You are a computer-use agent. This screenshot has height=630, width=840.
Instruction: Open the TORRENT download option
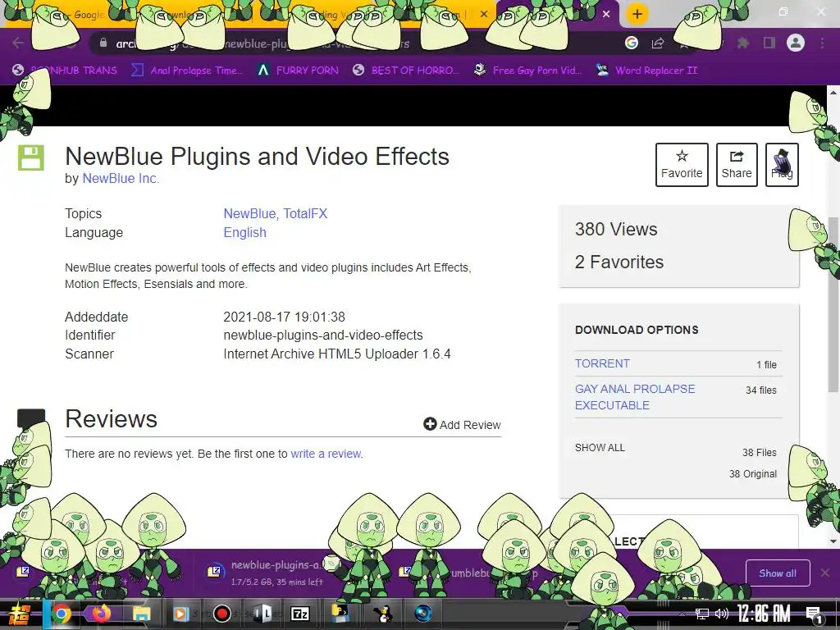pos(602,363)
